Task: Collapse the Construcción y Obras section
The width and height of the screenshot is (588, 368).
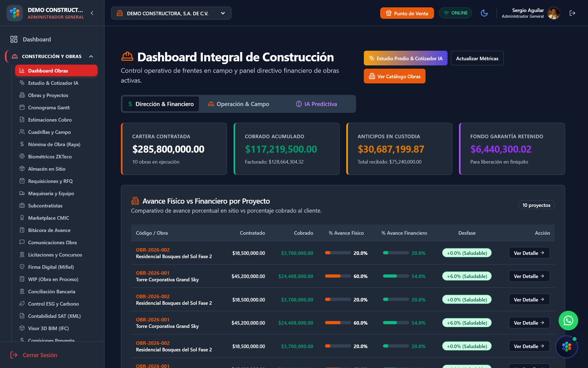Action: click(x=91, y=56)
